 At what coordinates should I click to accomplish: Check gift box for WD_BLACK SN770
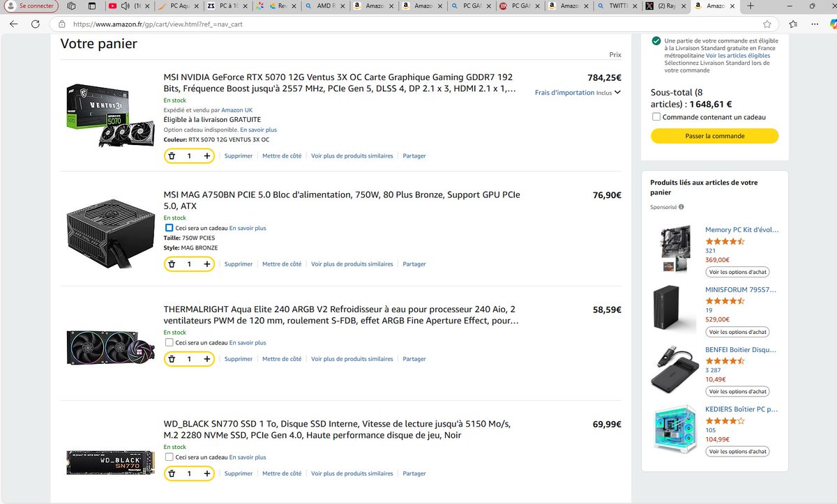coord(169,457)
